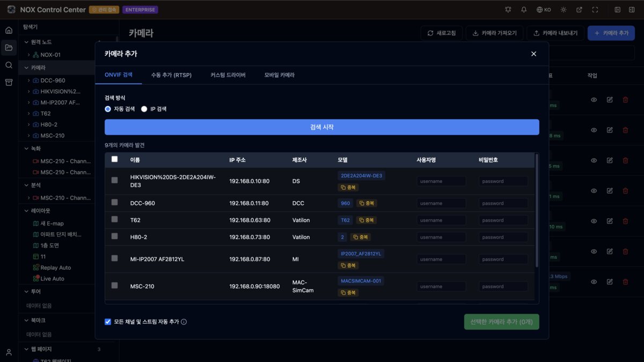The image size is (644, 362).
Task: Open the folder explorer icon in left rail
Action: [x=9, y=48]
